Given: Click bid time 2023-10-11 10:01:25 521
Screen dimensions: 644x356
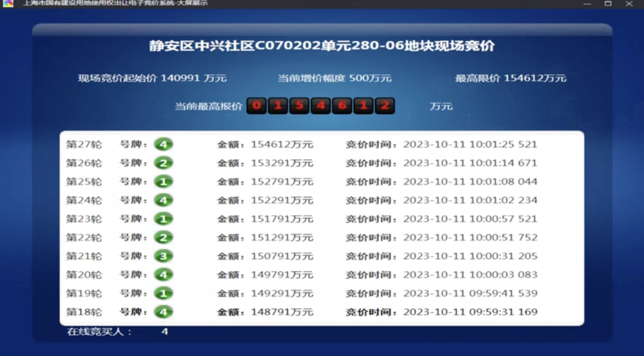Looking at the screenshot, I should click(470, 144).
